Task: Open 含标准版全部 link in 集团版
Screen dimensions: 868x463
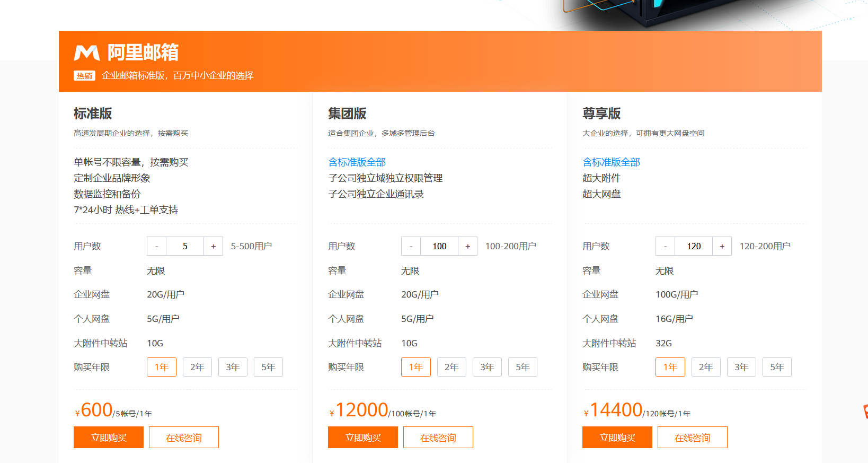Action: click(x=357, y=162)
